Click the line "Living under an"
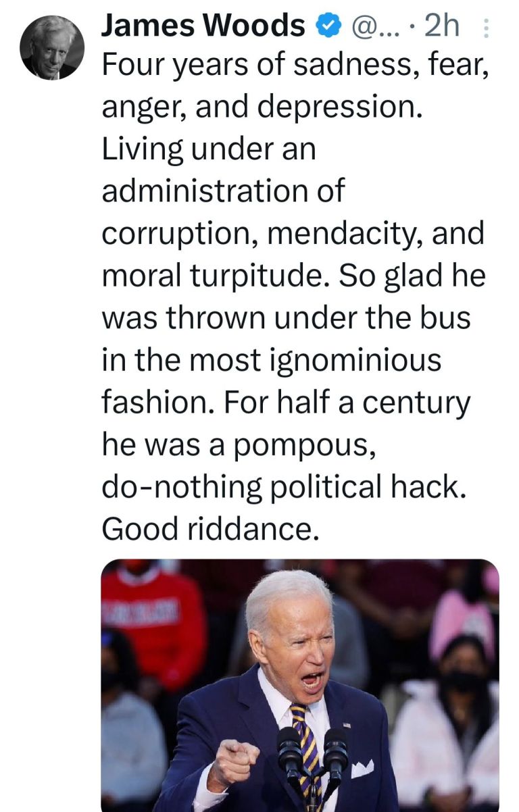The image size is (519, 812). 209,150
